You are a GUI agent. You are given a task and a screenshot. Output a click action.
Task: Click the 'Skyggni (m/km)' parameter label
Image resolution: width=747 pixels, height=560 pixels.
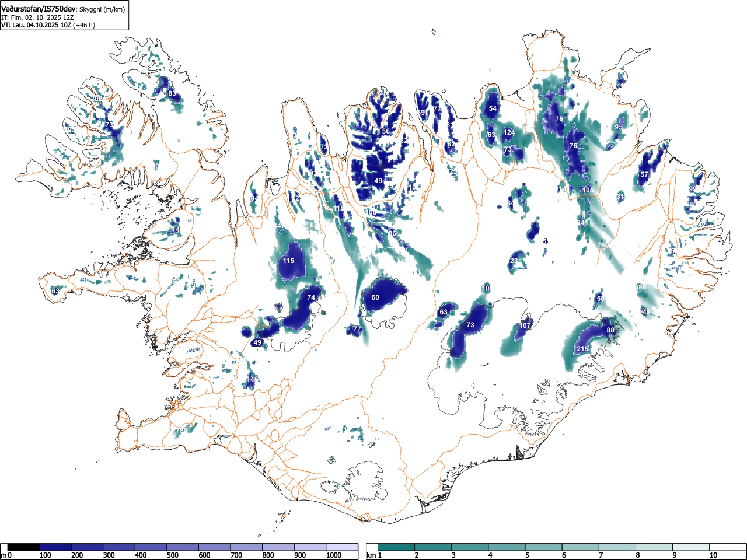coord(102,9)
